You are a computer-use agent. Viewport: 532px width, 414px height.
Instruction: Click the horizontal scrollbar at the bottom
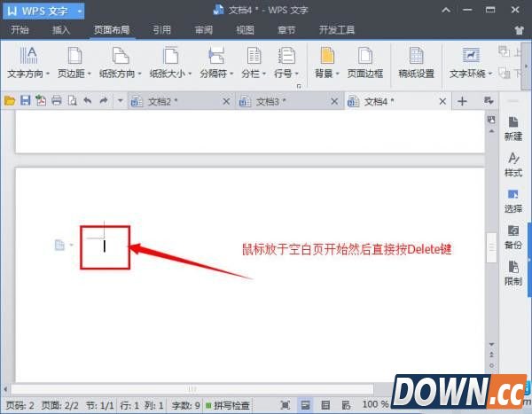coord(192,389)
